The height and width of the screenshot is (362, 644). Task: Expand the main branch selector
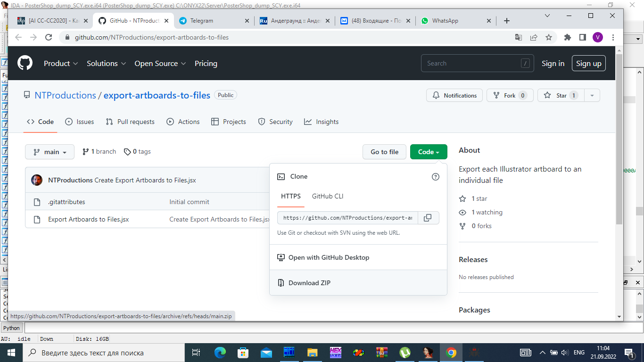tap(50, 152)
